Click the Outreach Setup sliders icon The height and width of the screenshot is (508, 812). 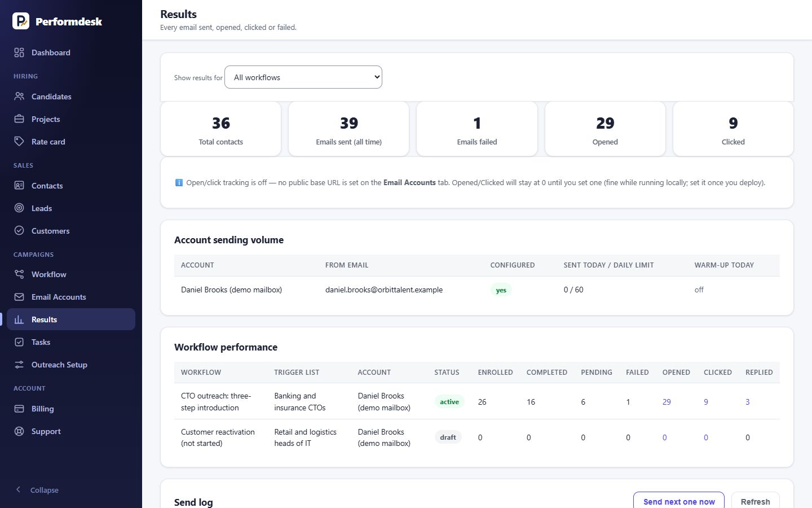click(x=19, y=365)
